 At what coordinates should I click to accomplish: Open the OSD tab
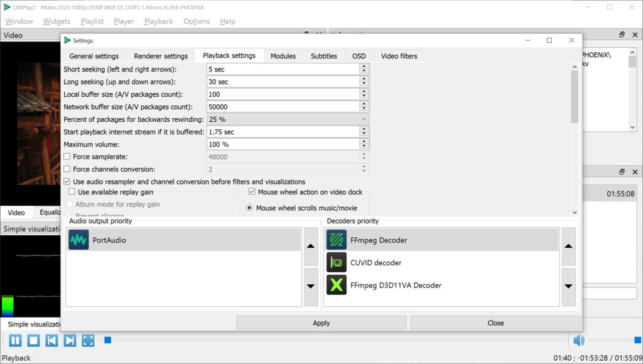tap(359, 56)
